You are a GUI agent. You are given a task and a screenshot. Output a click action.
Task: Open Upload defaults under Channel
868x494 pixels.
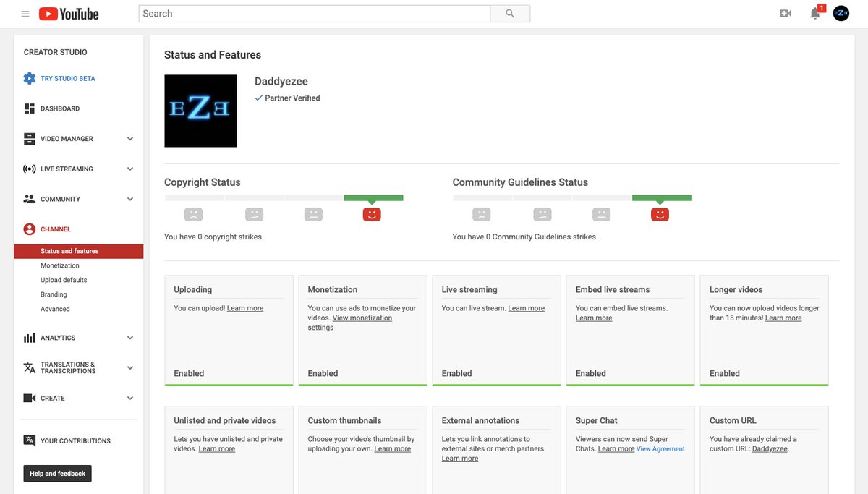coord(64,280)
